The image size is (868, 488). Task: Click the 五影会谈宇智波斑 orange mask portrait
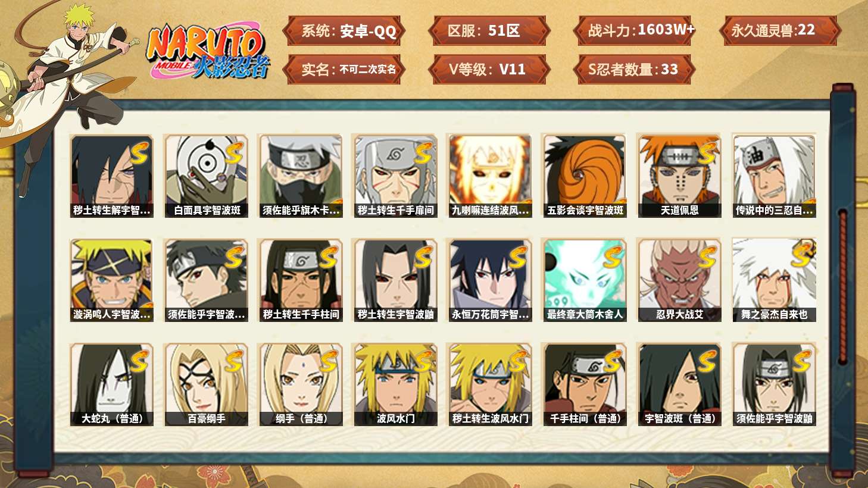point(585,176)
